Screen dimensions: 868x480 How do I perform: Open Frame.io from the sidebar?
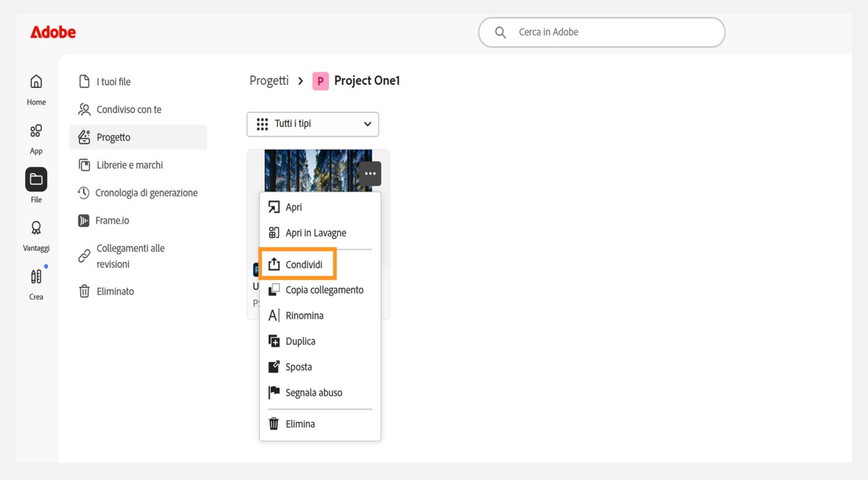coord(138,220)
